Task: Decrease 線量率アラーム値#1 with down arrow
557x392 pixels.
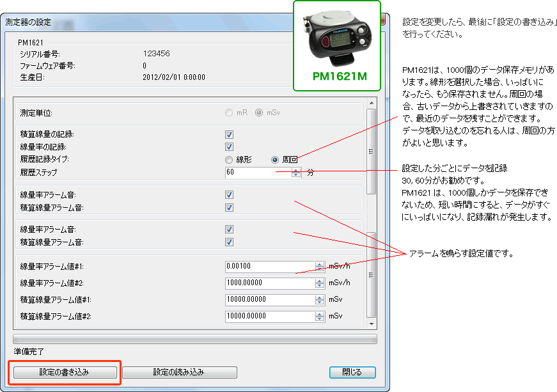Action: pos(320,269)
